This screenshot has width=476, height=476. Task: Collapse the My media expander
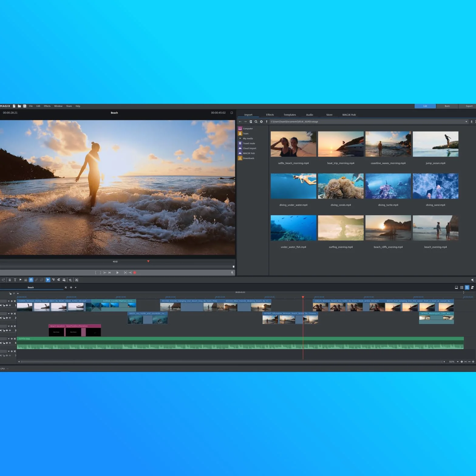(240, 138)
